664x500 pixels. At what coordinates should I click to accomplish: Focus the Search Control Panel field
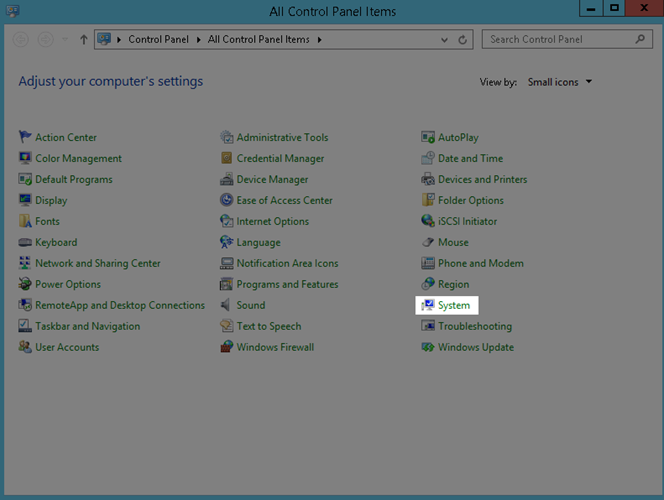[567, 39]
